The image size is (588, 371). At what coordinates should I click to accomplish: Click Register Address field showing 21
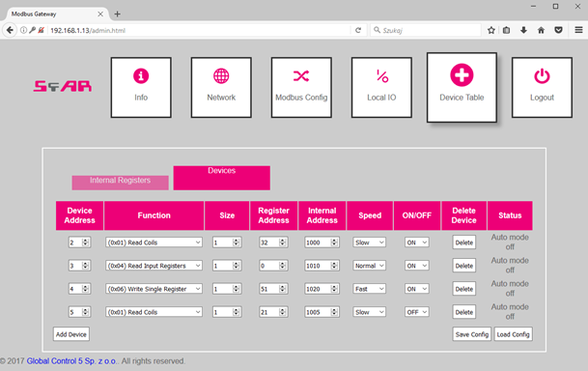[273, 312]
